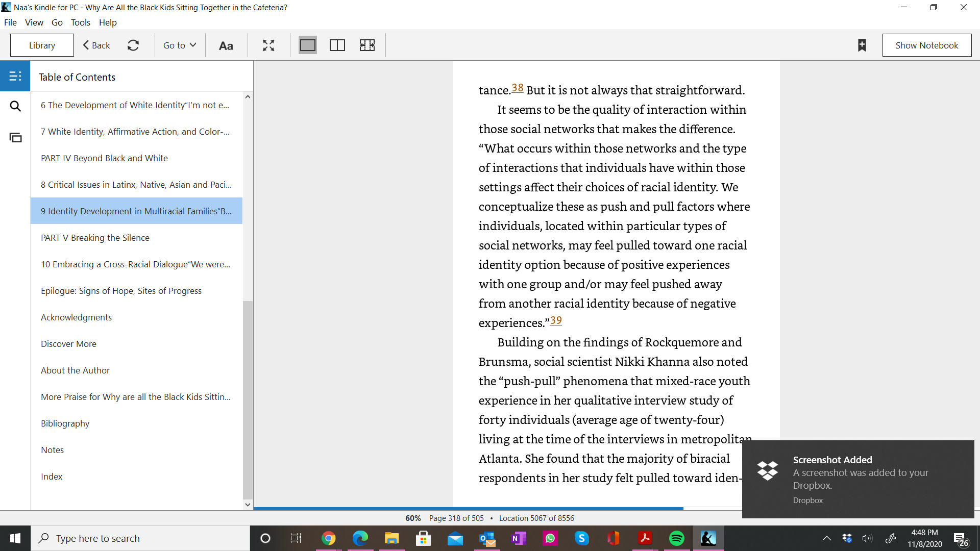Open chapter 8 Critical Issues in Latinx
Image resolution: width=980 pixels, height=551 pixels.
[x=136, y=185]
